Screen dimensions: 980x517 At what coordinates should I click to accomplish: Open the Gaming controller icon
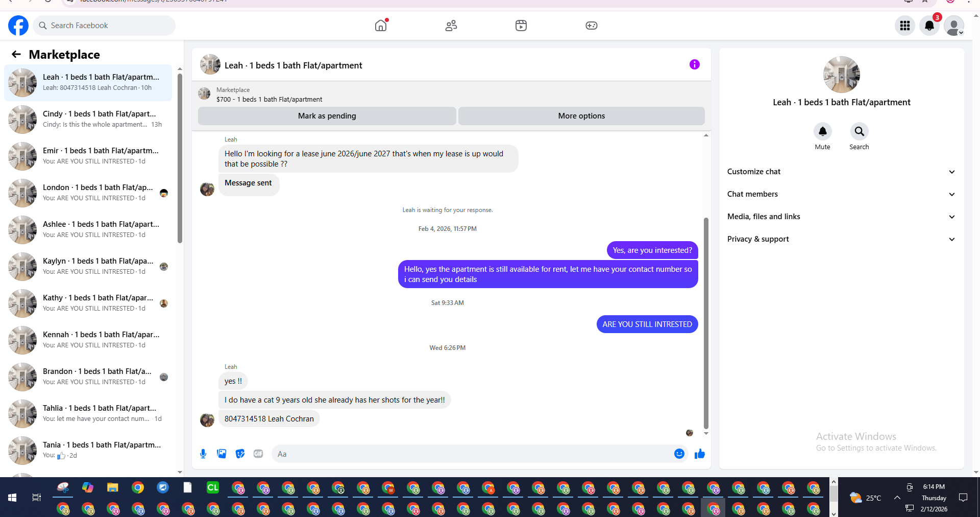click(592, 26)
